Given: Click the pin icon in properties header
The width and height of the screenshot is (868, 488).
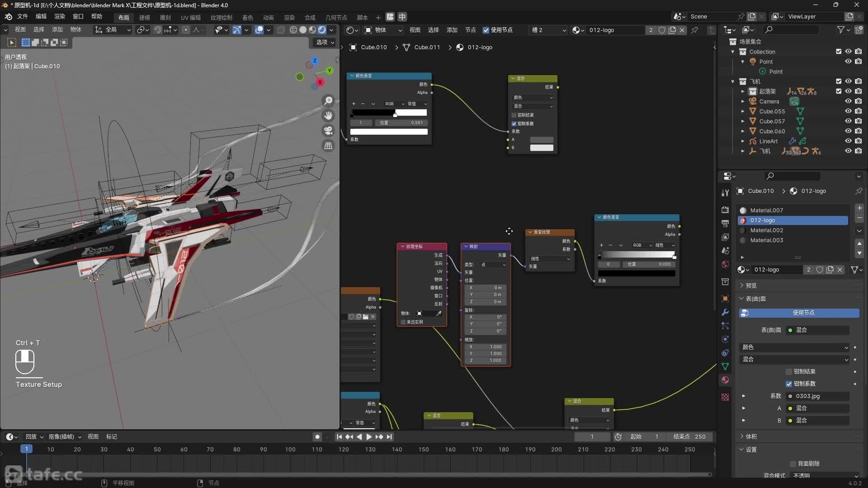Looking at the screenshot, I should click(x=859, y=191).
